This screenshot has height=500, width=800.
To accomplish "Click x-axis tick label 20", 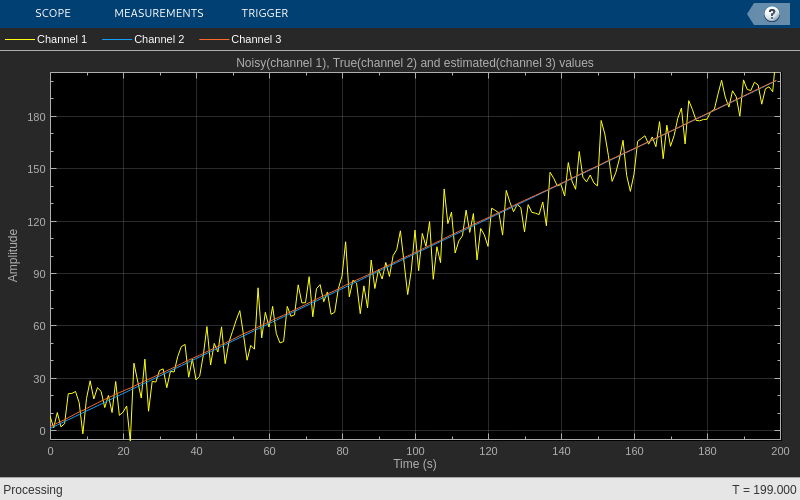I will (x=123, y=451).
